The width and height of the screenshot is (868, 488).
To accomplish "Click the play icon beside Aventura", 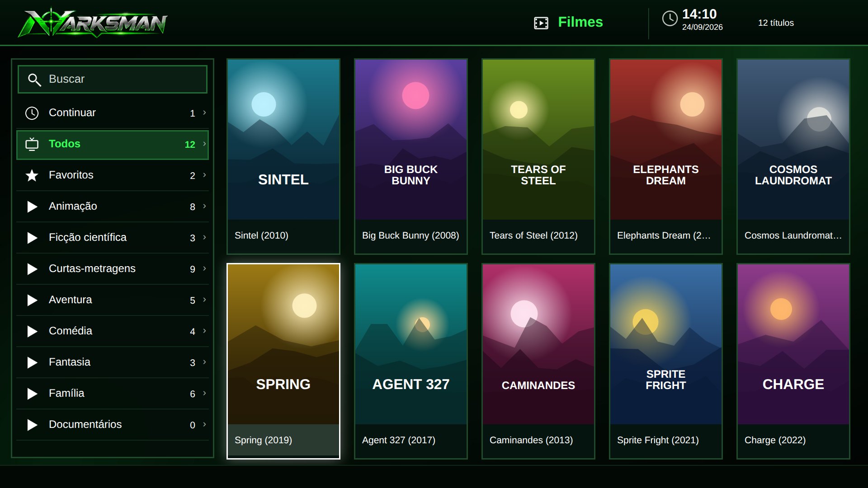I will 32,300.
